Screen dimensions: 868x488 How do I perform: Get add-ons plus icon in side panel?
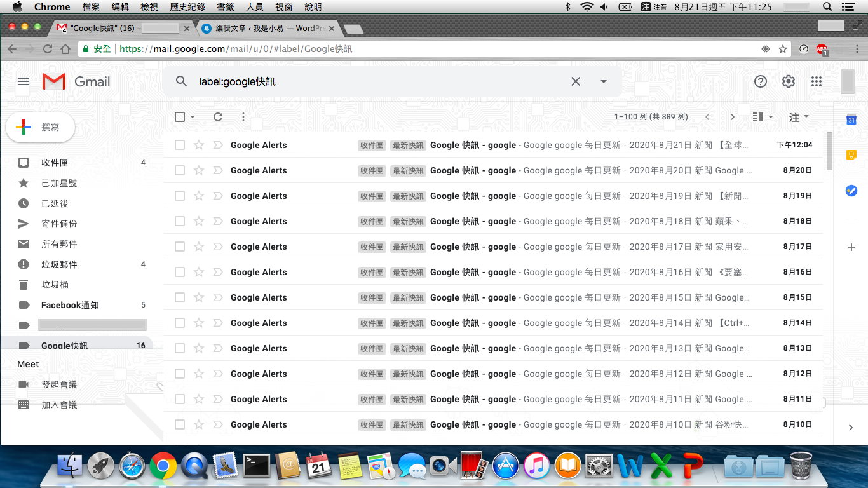pyautogui.click(x=851, y=247)
